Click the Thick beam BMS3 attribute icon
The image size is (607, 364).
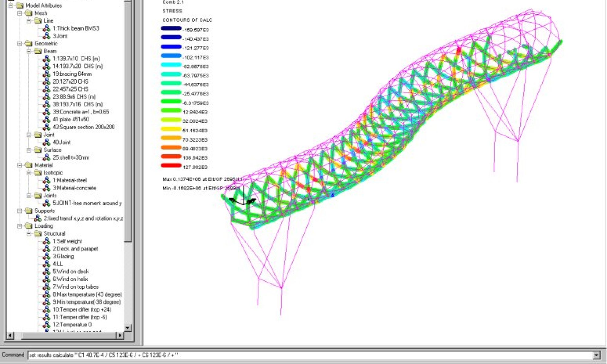coord(46,28)
